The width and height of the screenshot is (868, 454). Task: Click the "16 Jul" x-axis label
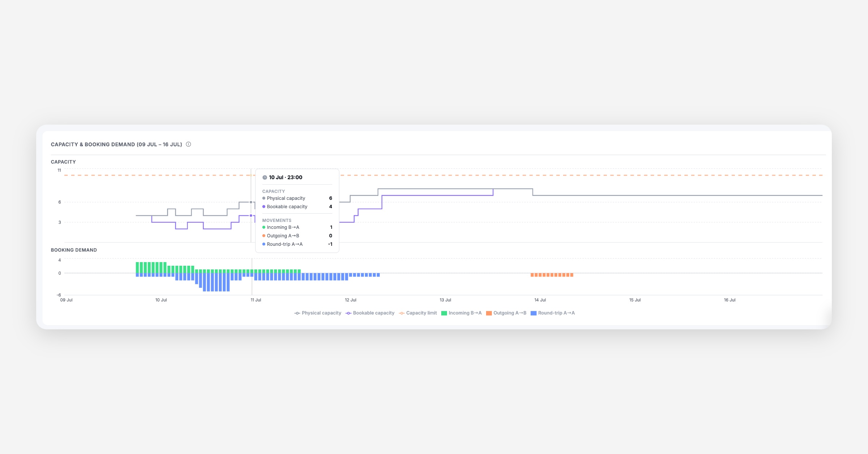(729, 300)
